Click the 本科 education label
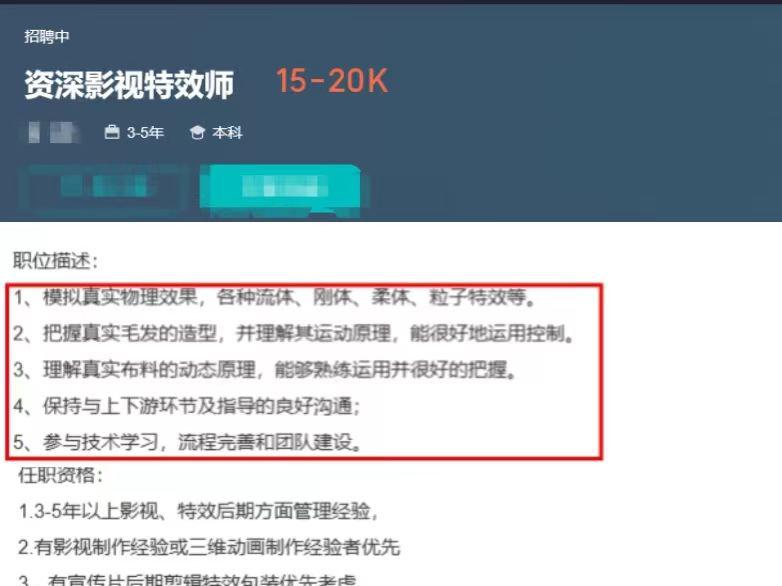Image resolution: width=782 pixels, height=586 pixels. pyautogui.click(x=227, y=133)
